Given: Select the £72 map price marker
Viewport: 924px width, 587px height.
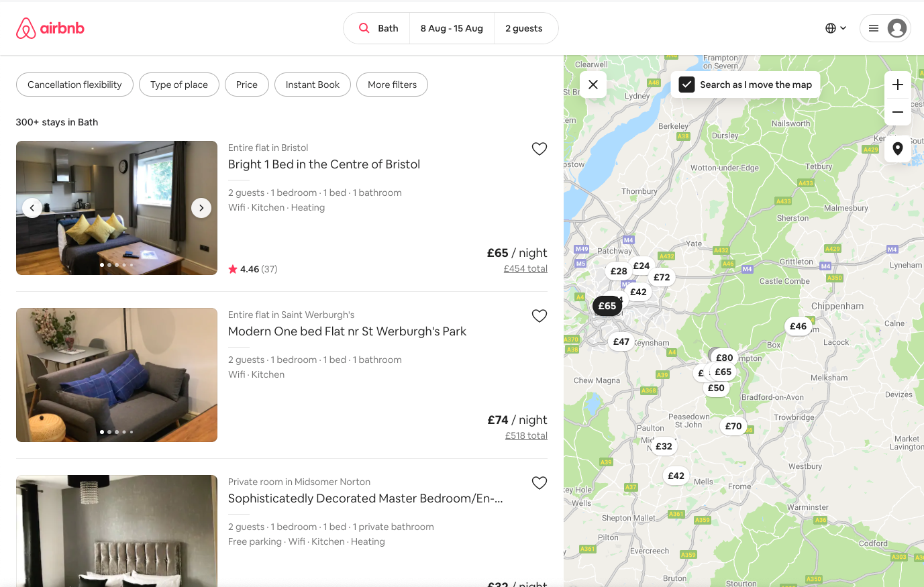Looking at the screenshot, I should coord(662,277).
